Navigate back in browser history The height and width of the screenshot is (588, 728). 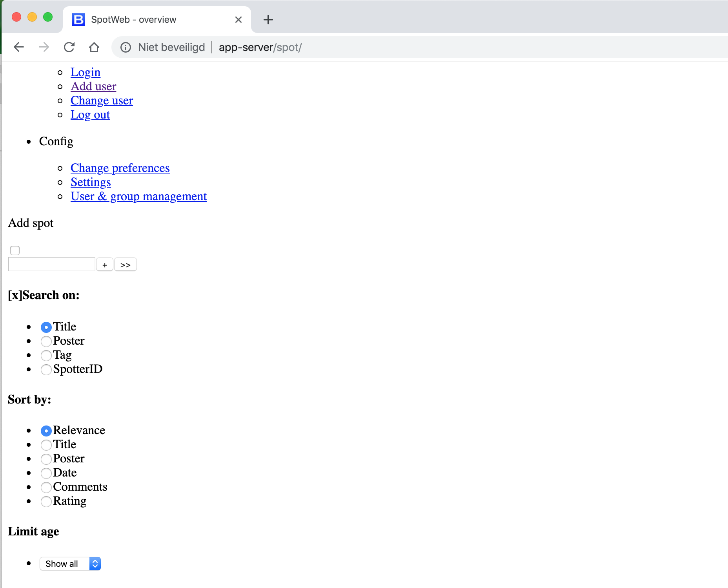18,47
